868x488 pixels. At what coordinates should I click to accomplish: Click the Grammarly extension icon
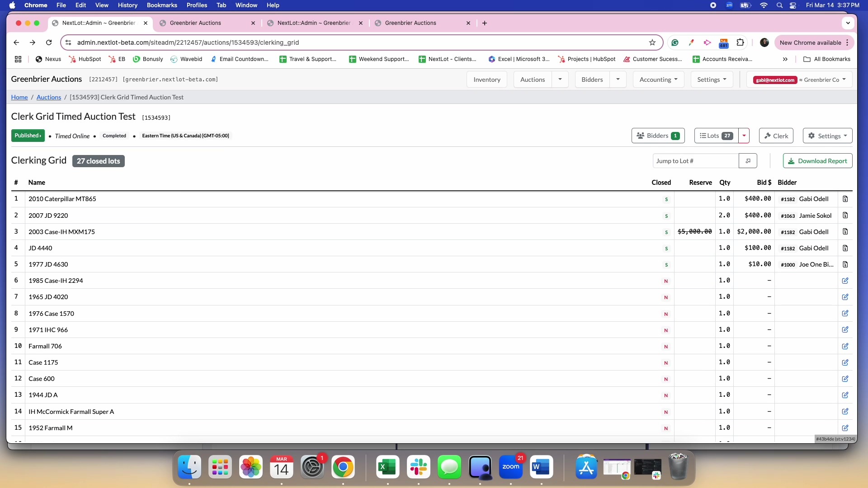(675, 42)
